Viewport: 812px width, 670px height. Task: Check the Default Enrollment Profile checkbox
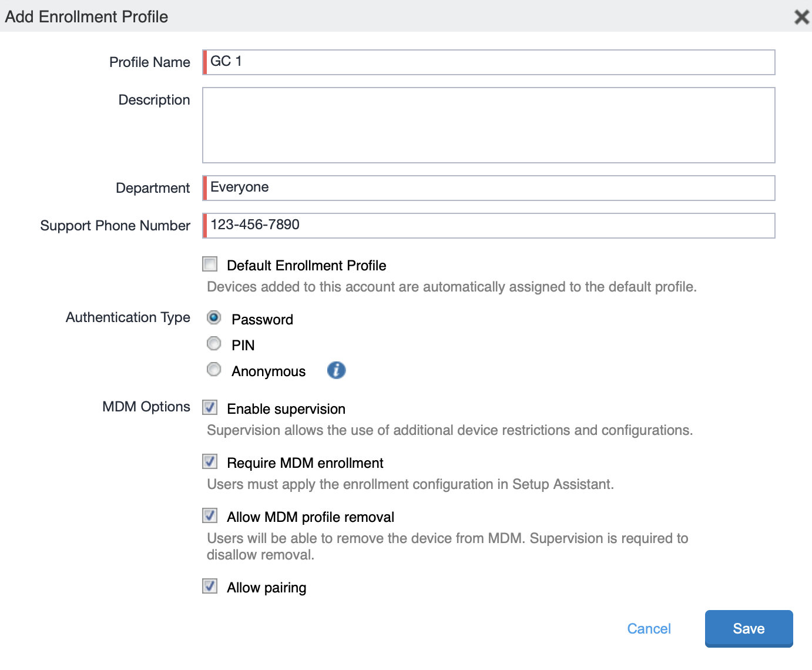210,264
